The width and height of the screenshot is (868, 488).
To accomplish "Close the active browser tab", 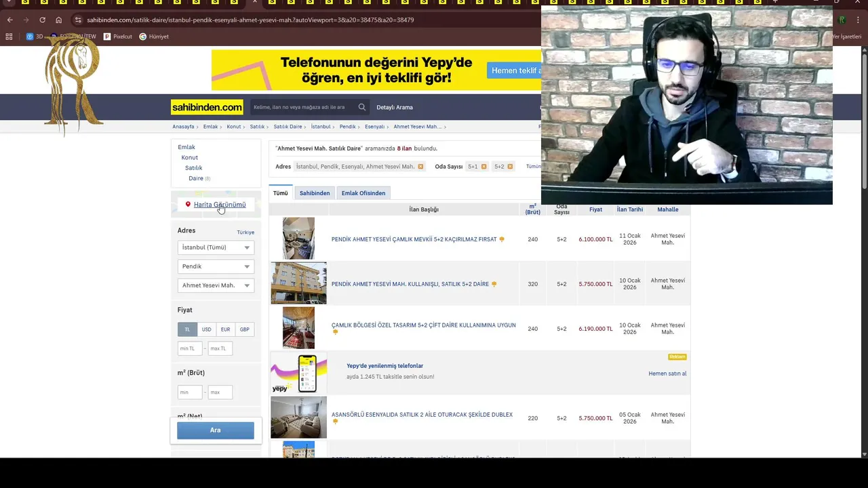I will (x=254, y=2).
